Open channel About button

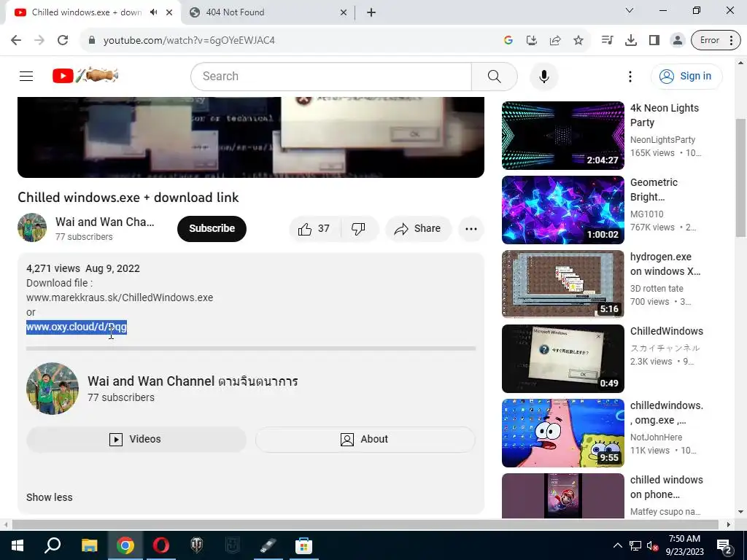coord(365,439)
